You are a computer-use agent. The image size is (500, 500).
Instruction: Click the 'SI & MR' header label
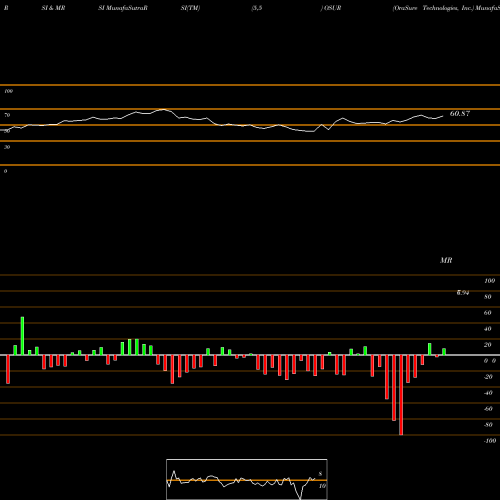click(x=53, y=8)
